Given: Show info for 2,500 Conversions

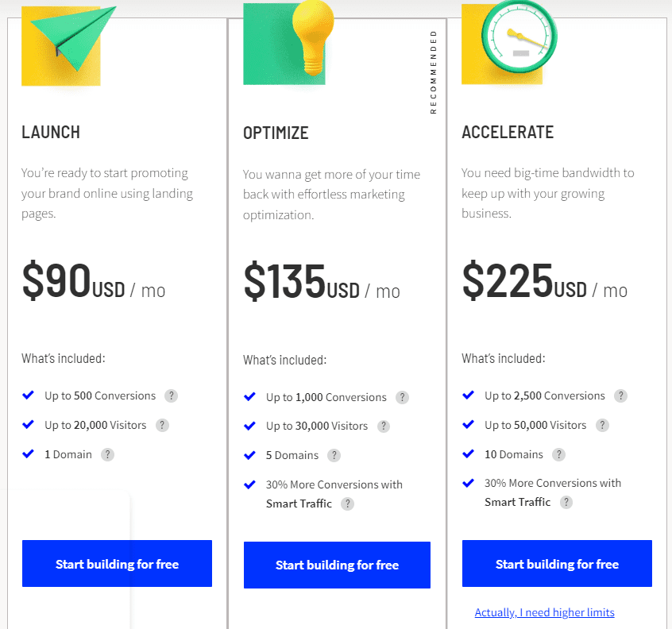Looking at the screenshot, I should click(620, 396).
